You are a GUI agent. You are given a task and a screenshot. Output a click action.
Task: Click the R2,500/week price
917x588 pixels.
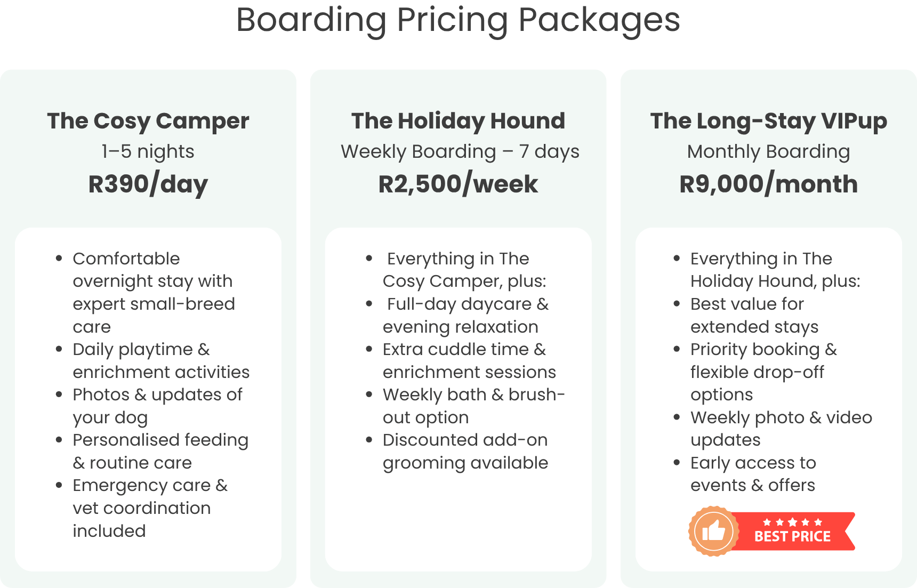coord(458,184)
